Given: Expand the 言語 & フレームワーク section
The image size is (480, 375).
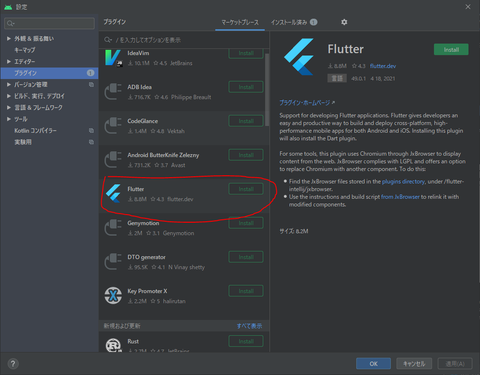Looking at the screenshot, I should [x=9, y=108].
